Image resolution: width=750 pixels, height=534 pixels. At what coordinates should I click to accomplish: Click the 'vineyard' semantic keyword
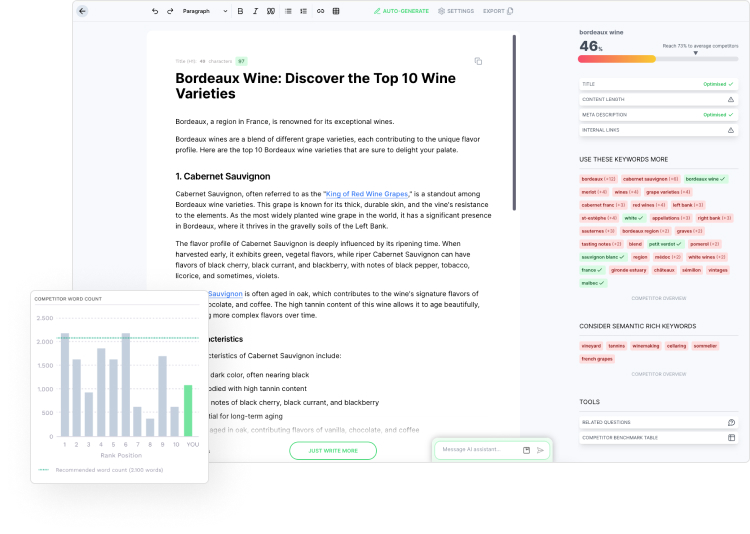(x=591, y=346)
